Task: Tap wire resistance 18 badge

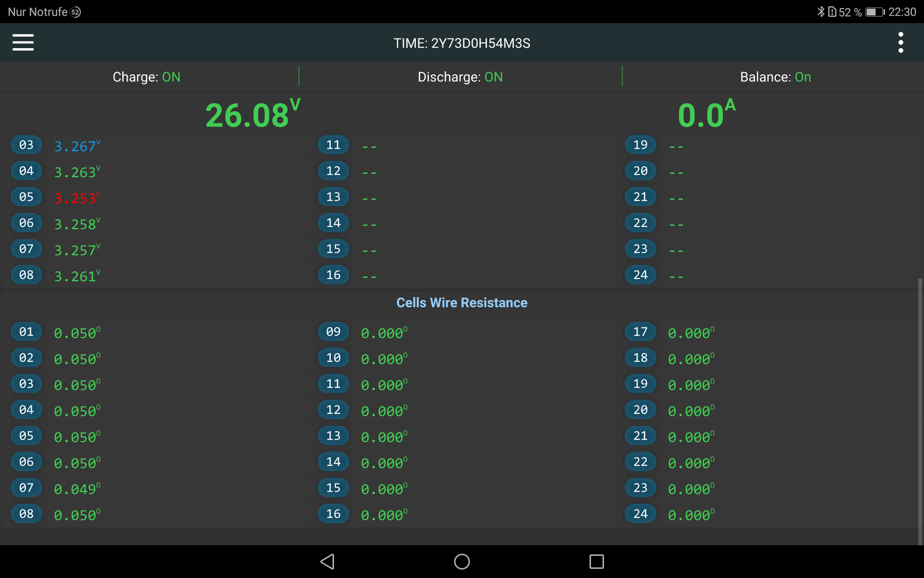Action: pos(641,357)
